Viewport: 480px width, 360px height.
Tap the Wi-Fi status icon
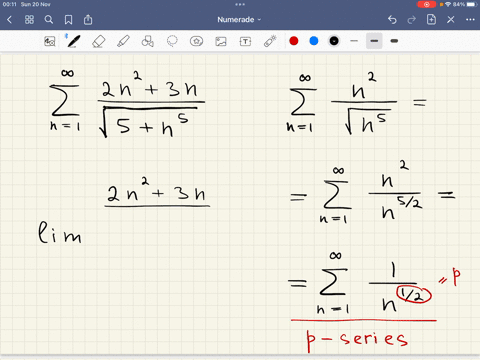pos(448,4)
